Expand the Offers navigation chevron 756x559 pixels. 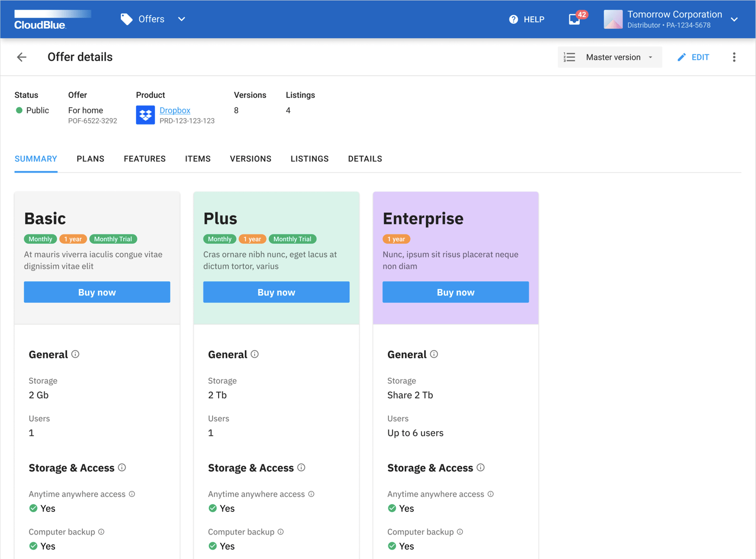[x=181, y=19]
